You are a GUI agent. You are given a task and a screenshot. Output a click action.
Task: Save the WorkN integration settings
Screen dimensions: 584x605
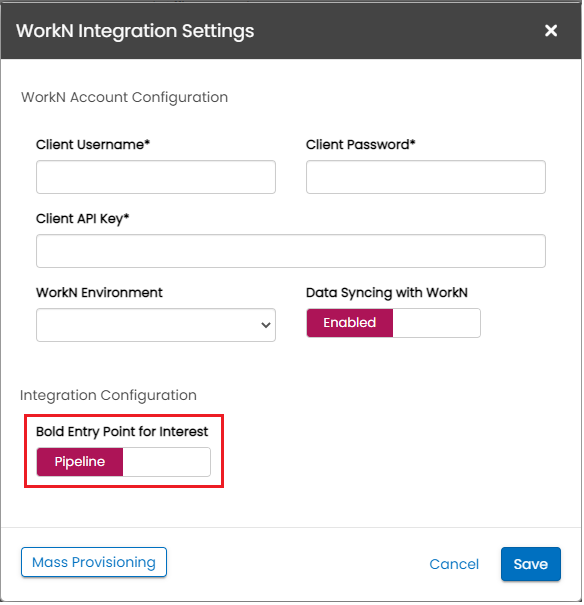pos(531,564)
